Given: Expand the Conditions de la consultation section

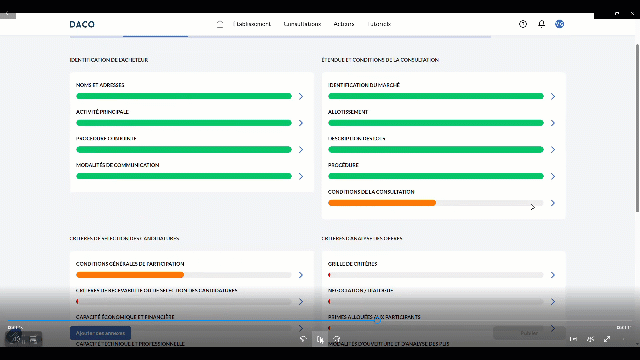Looking at the screenshot, I should [553, 203].
